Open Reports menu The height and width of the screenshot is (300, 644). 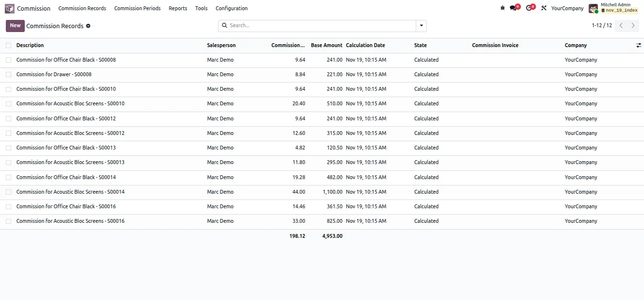point(178,8)
